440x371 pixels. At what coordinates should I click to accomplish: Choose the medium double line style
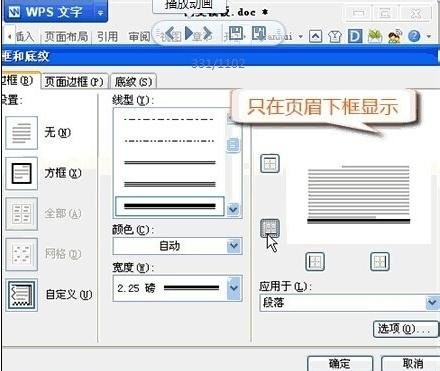169,184
